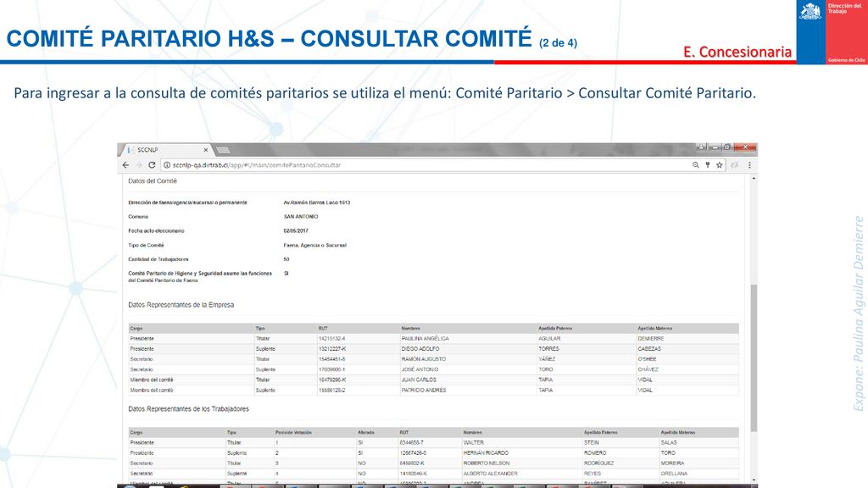Click surname cell 'TORRES'
This screenshot has width=868, height=488.
click(548, 349)
